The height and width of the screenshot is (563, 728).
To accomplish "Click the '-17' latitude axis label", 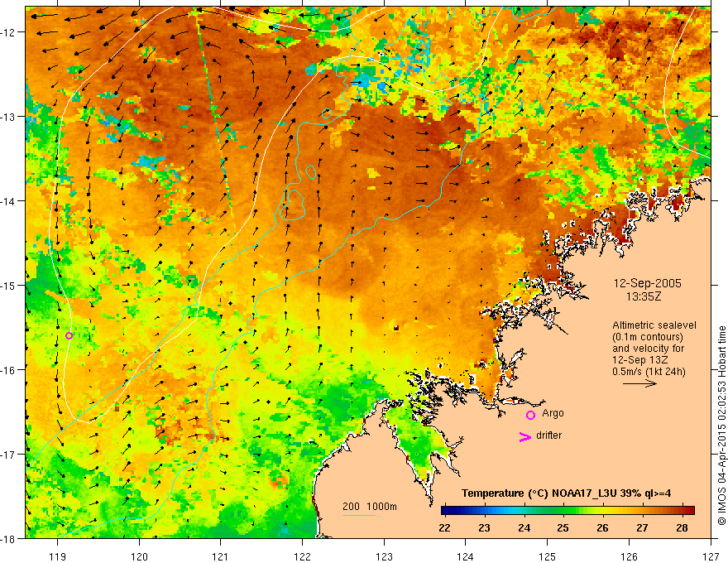I will tap(9, 454).
